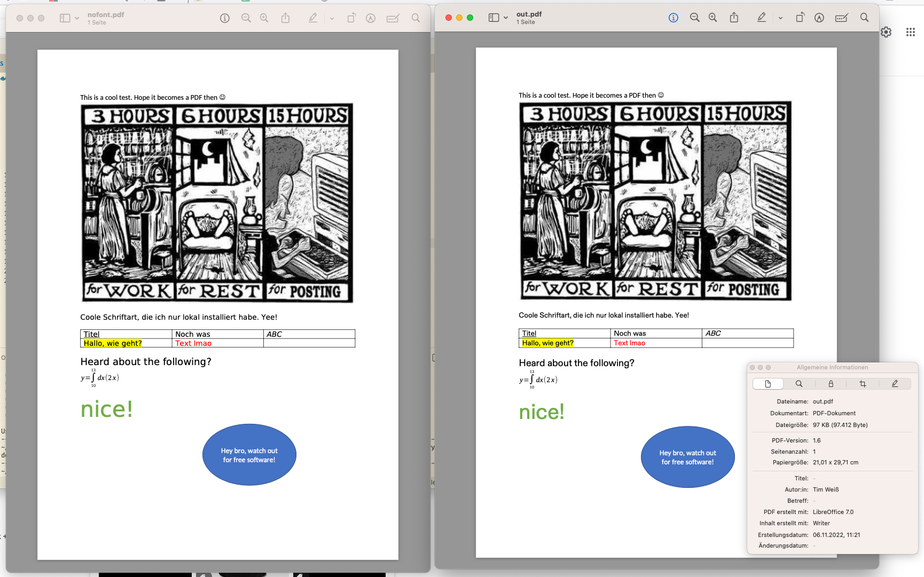Click integral formula in out.pdf page
The image size is (924, 577).
(x=538, y=380)
